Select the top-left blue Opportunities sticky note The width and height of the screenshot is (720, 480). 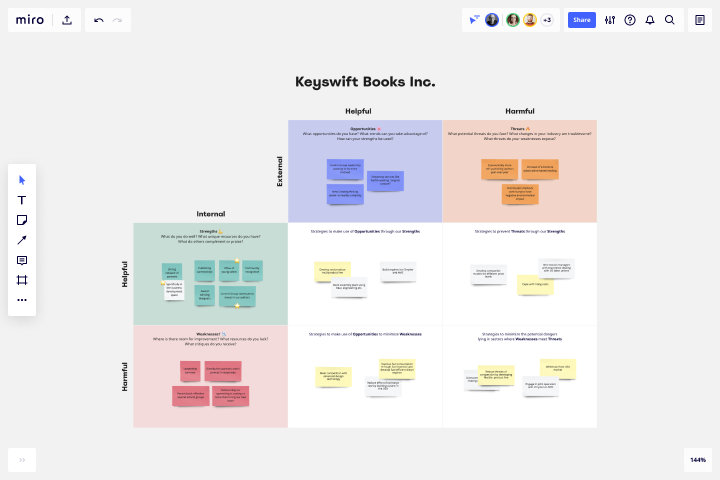click(x=345, y=169)
